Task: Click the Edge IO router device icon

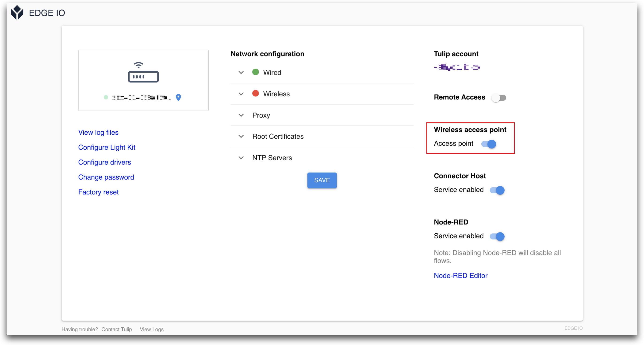Action: click(x=143, y=72)
